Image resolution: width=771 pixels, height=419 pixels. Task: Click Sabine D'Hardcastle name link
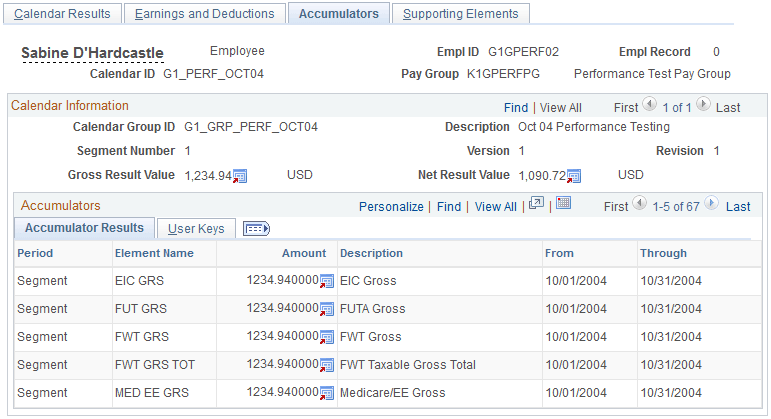coord(92,53)
